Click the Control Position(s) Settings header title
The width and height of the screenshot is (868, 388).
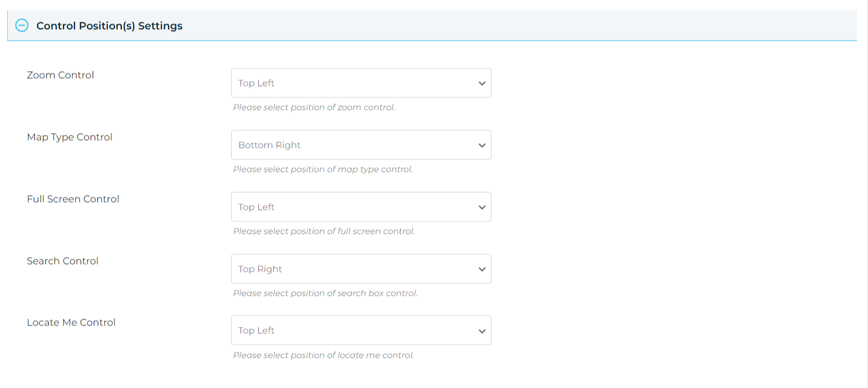pos(109,26)
